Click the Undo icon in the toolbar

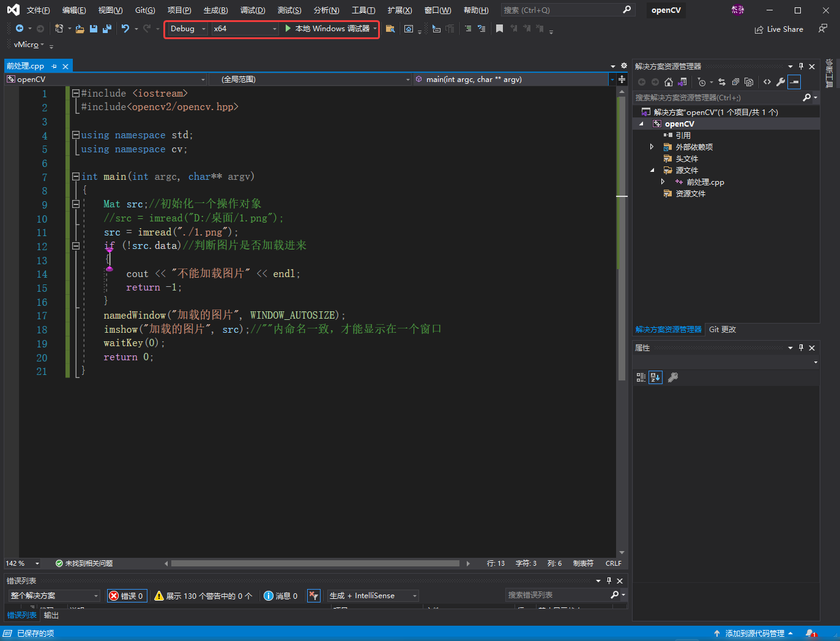point(126,29)
